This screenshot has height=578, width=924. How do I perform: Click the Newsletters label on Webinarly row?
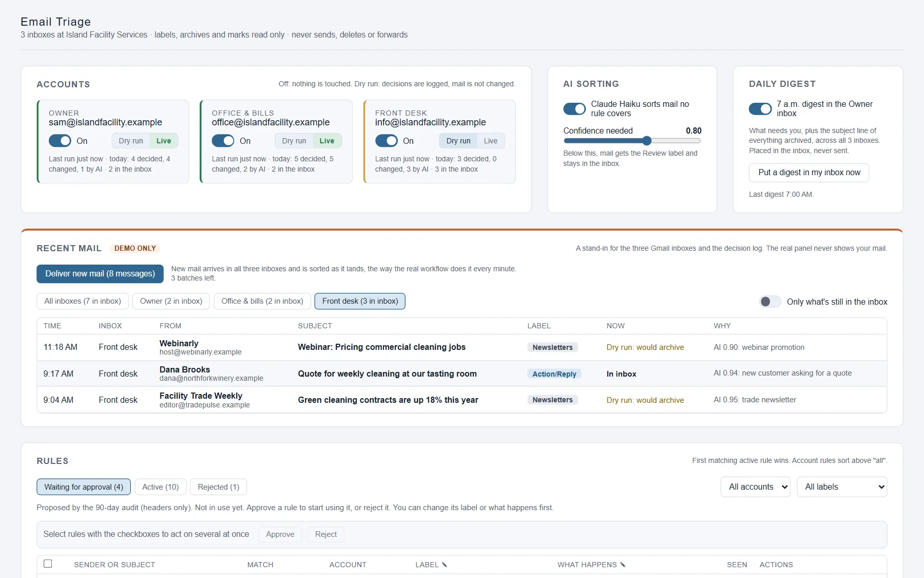click(553, 347)
